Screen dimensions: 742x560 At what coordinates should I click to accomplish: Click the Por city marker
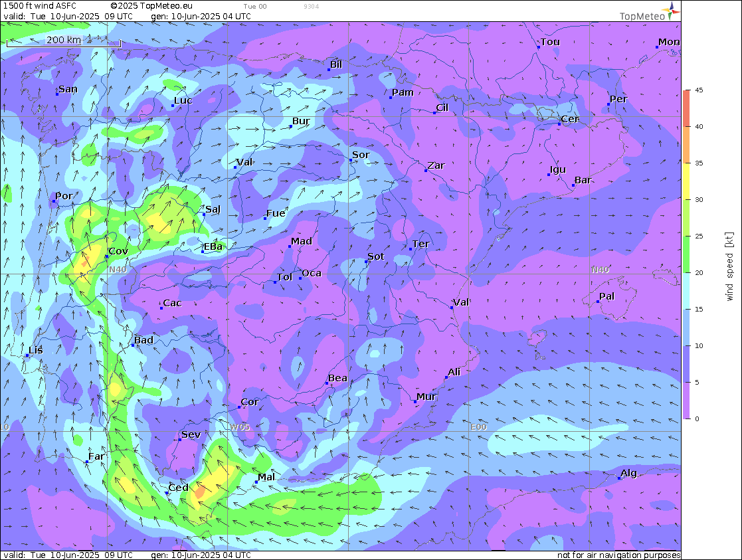tap(53, 201)
